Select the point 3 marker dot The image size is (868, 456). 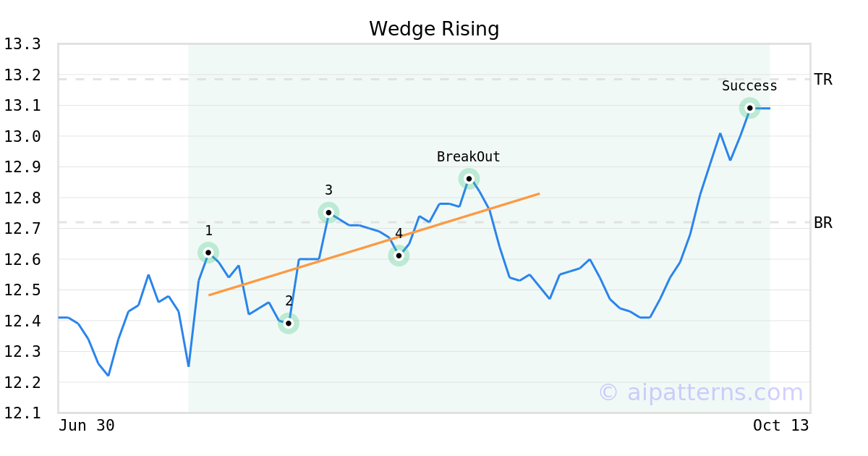tap(328, 212)
